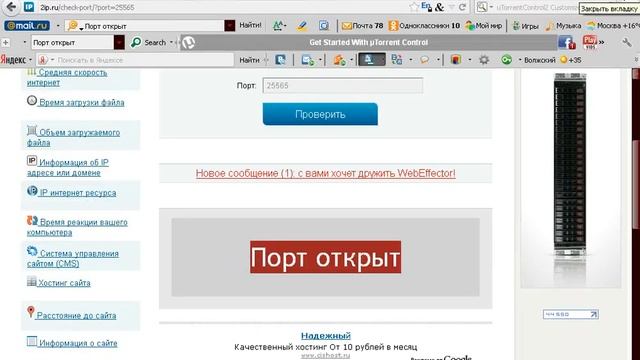Expand the Search button dropdown arrow
The width and height of the screenshot is (640, 360).
point(171,42)
